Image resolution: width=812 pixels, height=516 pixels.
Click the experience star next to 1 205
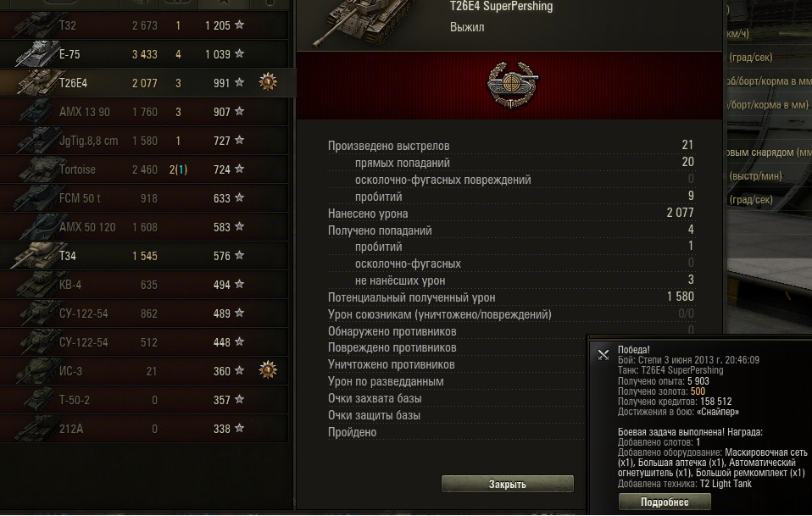(x=239, y=25)
